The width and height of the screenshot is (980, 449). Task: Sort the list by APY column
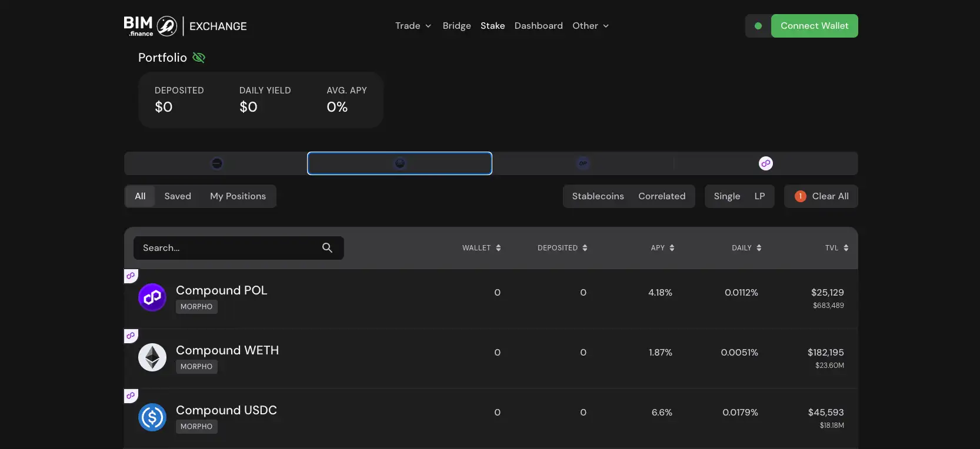click(662, 248)
